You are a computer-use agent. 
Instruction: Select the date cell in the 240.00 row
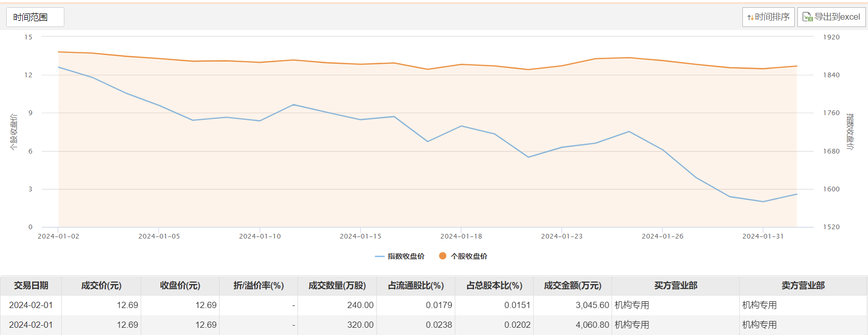[31, 305]
